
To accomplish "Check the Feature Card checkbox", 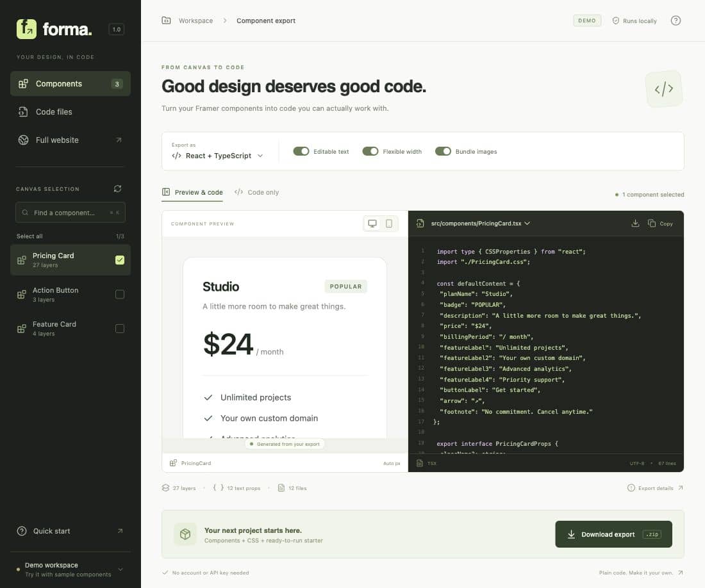I will click(120, 329).
